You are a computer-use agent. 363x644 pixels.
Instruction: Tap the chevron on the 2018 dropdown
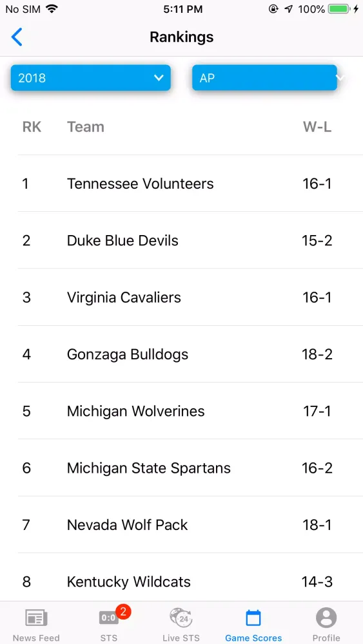tap(159, 78)
